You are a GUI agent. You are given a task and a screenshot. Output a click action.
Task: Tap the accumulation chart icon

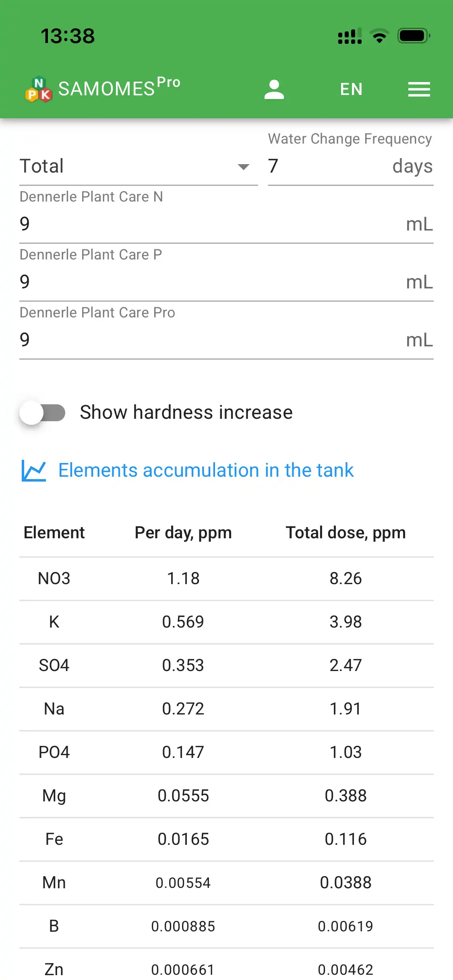34,471
